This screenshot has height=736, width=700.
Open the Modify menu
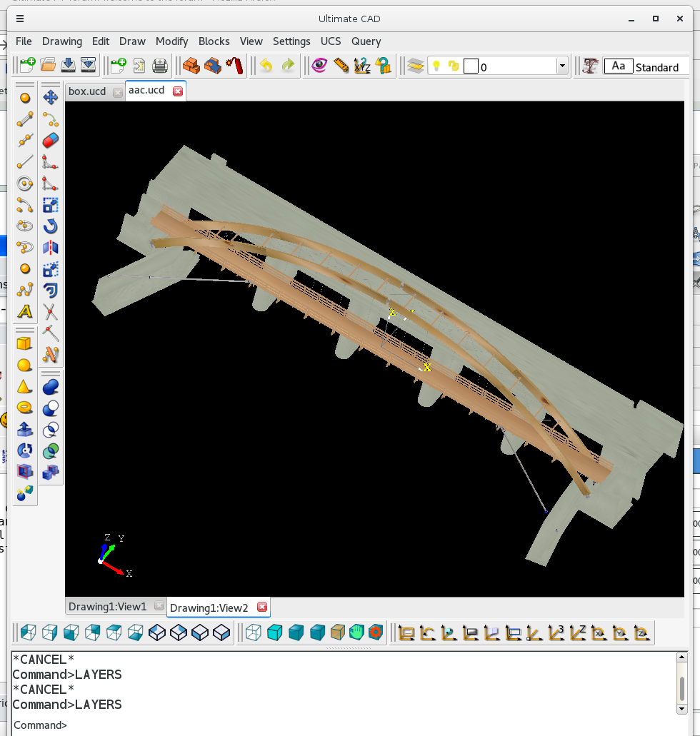point(171,41)
